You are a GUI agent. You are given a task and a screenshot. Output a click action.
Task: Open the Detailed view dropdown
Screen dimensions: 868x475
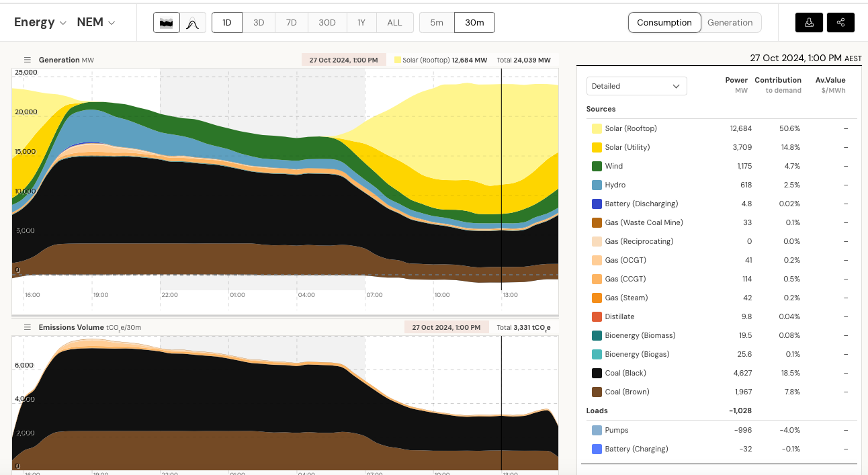pos(636,86)
